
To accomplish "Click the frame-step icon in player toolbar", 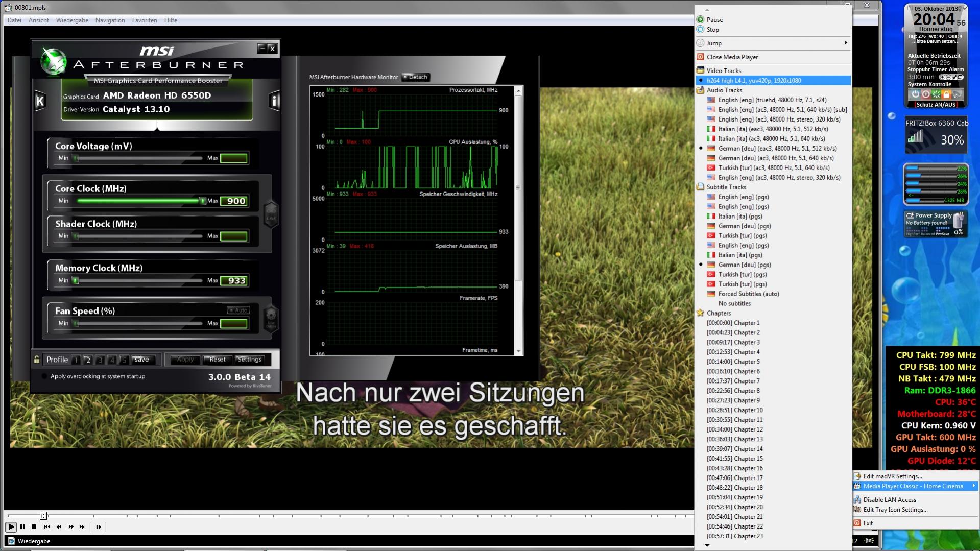I will (x=99, y=526).
